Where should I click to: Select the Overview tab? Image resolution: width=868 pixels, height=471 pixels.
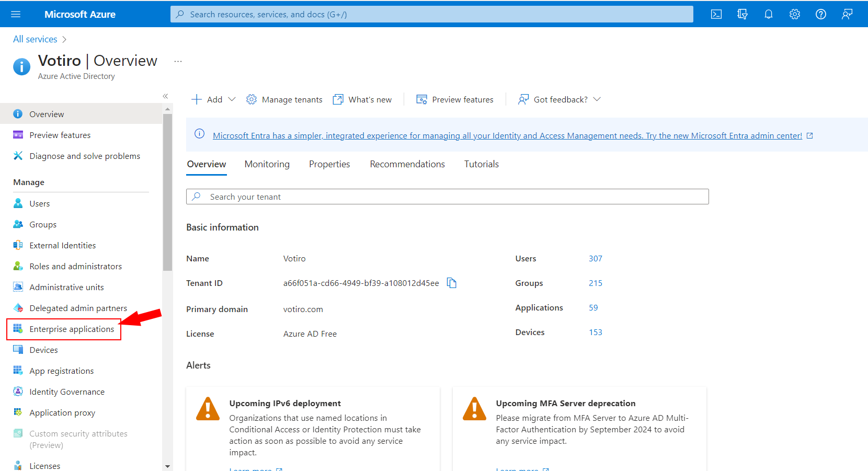(207, 164)
